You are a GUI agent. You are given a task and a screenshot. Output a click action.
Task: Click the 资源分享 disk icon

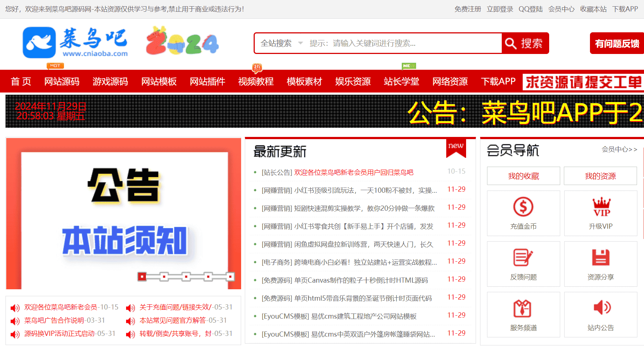tap(600, 257)
